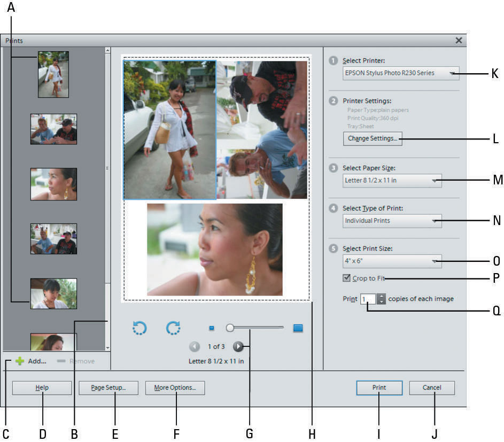Click the zoom slider handle
Screen dimensions: 504x442
pyautogui.click(x=230, y=328)
